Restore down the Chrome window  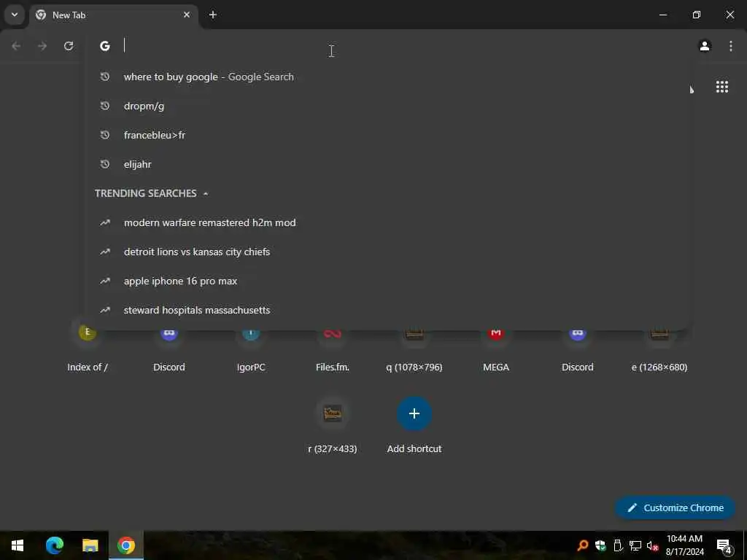pos(697,15)
